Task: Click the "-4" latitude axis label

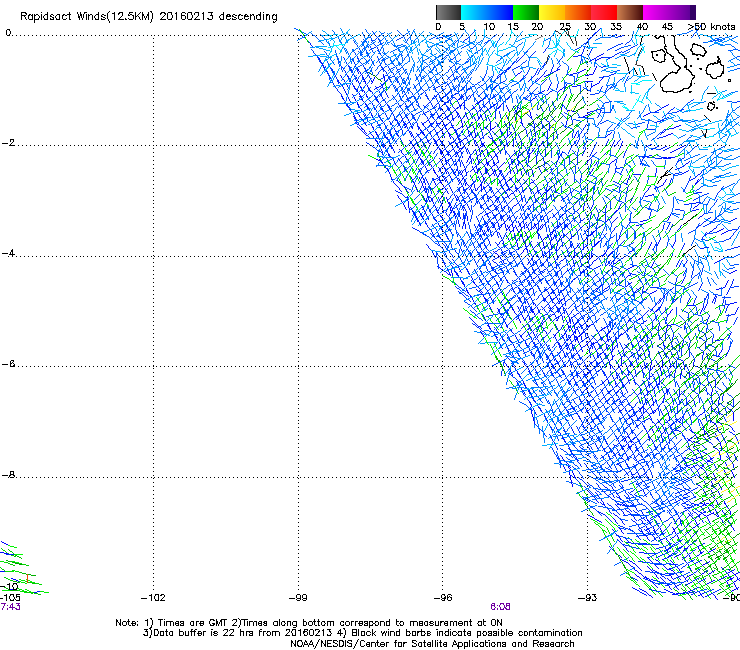Action: click(x=8, y=253)
